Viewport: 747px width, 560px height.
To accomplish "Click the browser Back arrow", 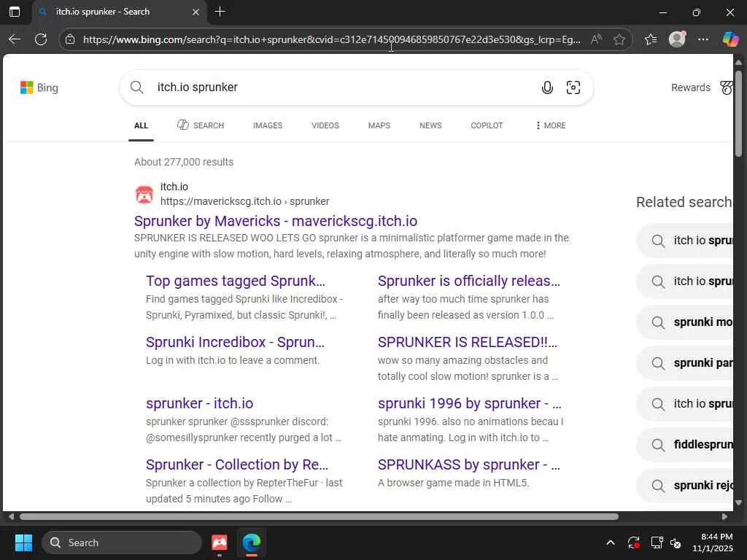I will coord(15,39).
